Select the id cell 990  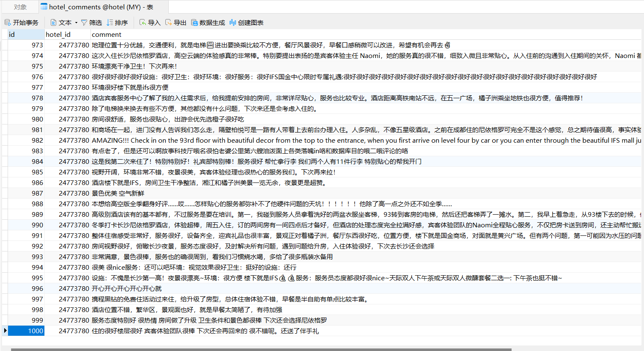point(26,225)
